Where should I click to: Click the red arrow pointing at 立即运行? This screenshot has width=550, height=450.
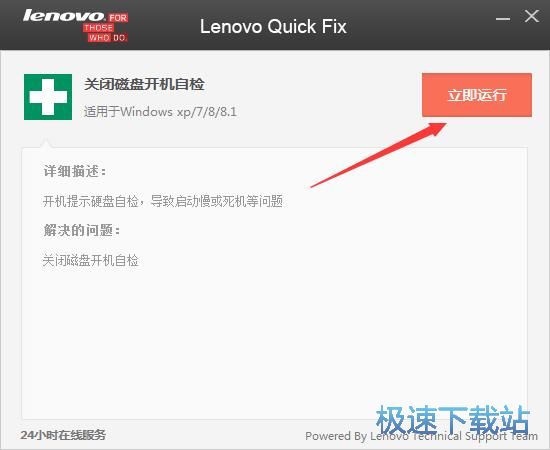tap(378, 155)
